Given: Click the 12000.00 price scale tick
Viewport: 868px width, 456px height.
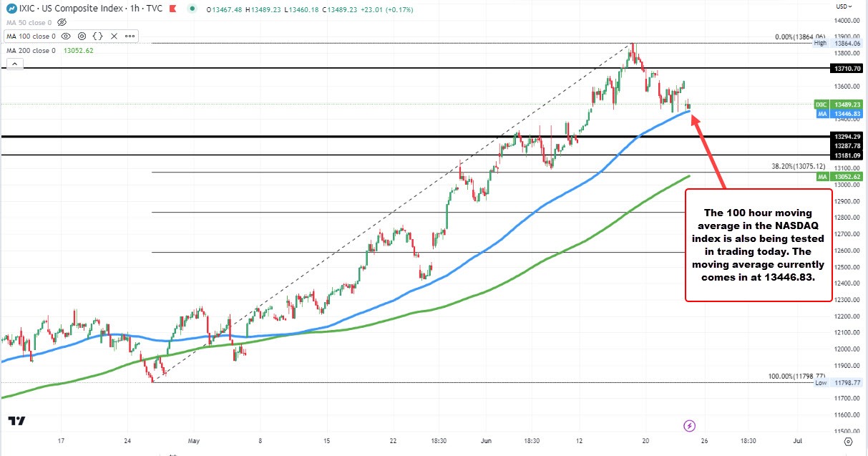Looking at the screenshot, I should pos(847,349).
